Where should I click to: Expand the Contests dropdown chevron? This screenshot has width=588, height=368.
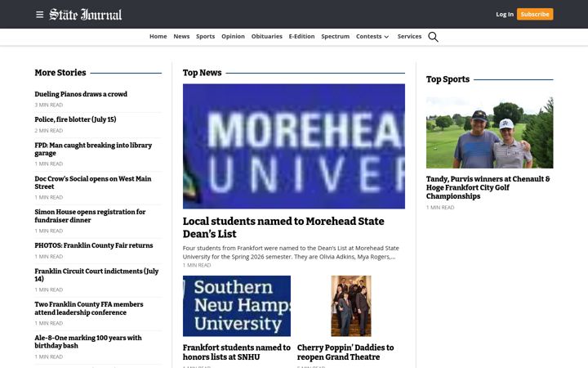point(386,37)
